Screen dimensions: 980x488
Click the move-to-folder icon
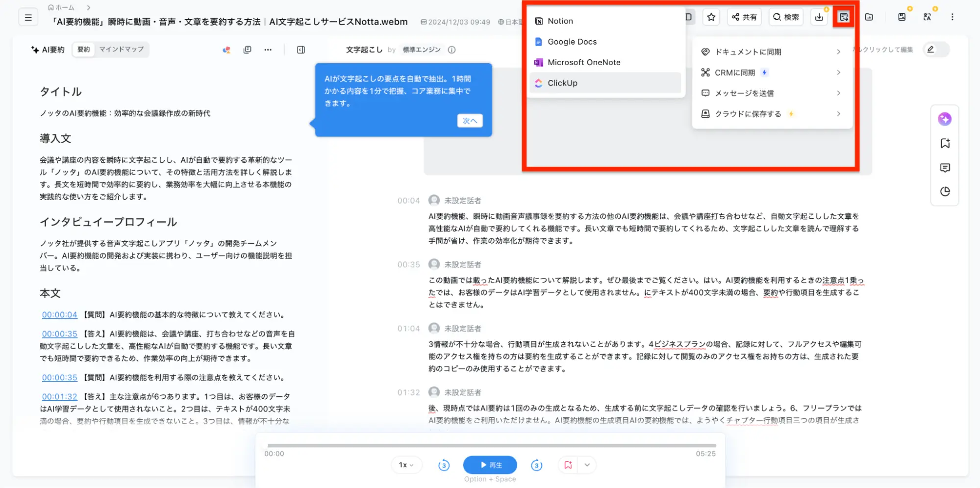pos(869,17)
